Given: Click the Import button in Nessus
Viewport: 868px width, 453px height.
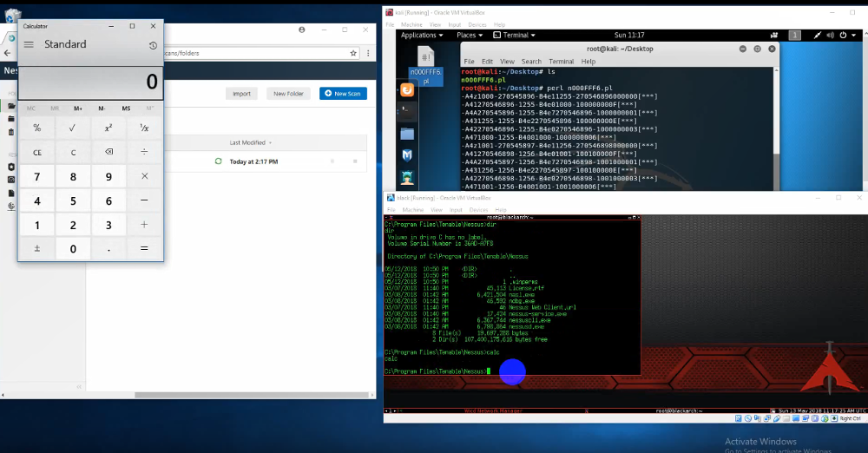Looking at the screenshot, I should pos(241,94).
